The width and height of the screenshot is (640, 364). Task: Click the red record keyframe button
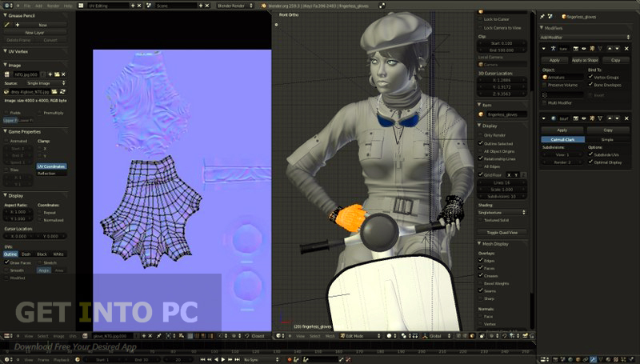(290, 359)
